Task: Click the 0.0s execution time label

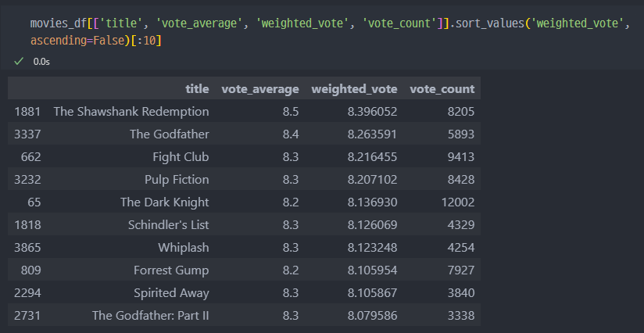Action: (41, 62)
